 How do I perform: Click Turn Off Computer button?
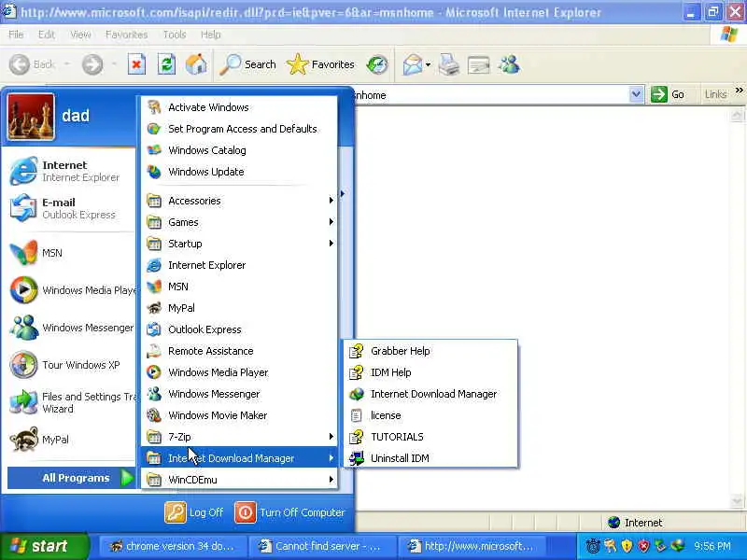[x=290, y=512]
